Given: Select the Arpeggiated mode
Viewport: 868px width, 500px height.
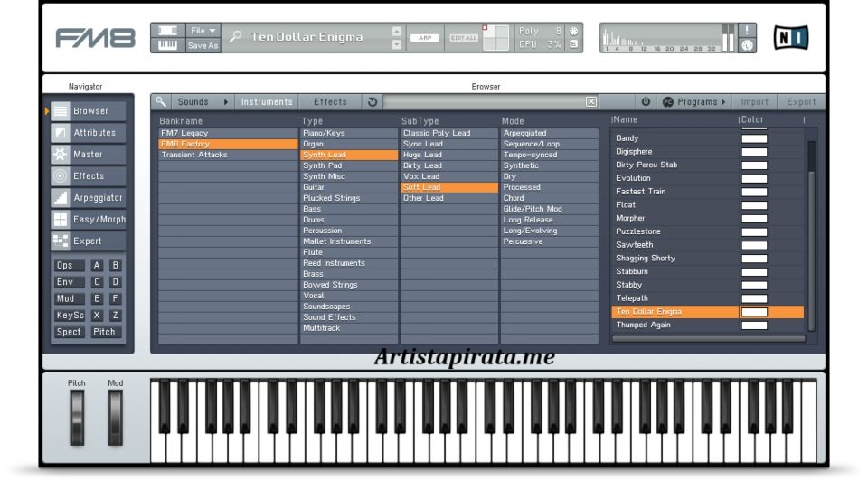Looking at the screenshot, I should [x=550, y=134].
